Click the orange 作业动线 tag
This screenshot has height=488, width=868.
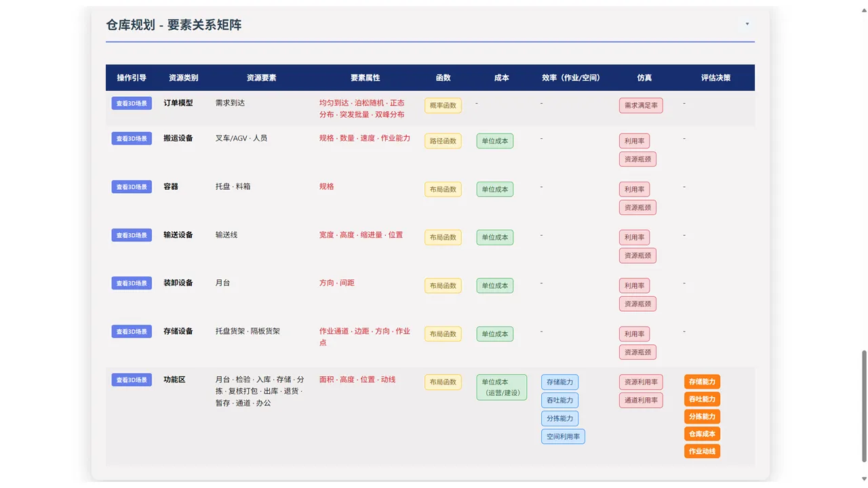click(702, 451)
